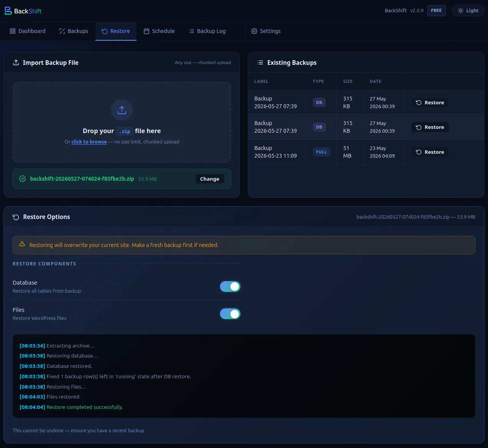This screenshot has width=488, height=448.
Task: Click 'Backup 2026-05-23 11:09' label
Action: (x=276, y=152)
